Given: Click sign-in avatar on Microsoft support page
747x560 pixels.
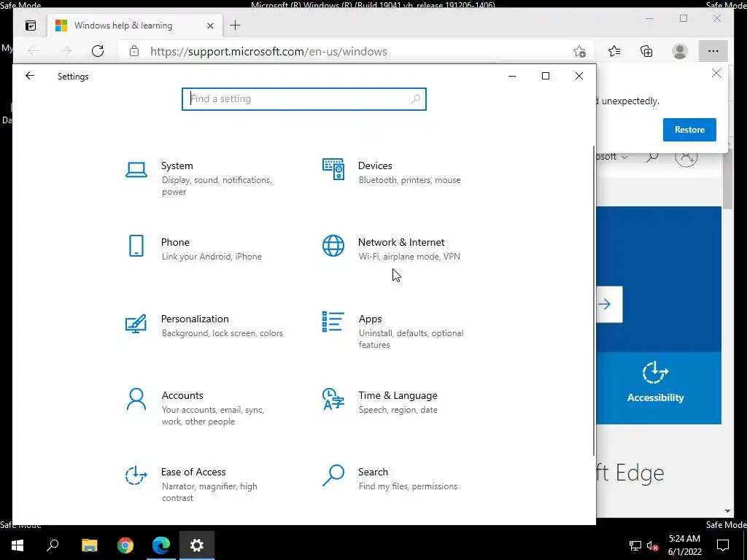Looking at the screenshot, I should click(x=686, y=156).
